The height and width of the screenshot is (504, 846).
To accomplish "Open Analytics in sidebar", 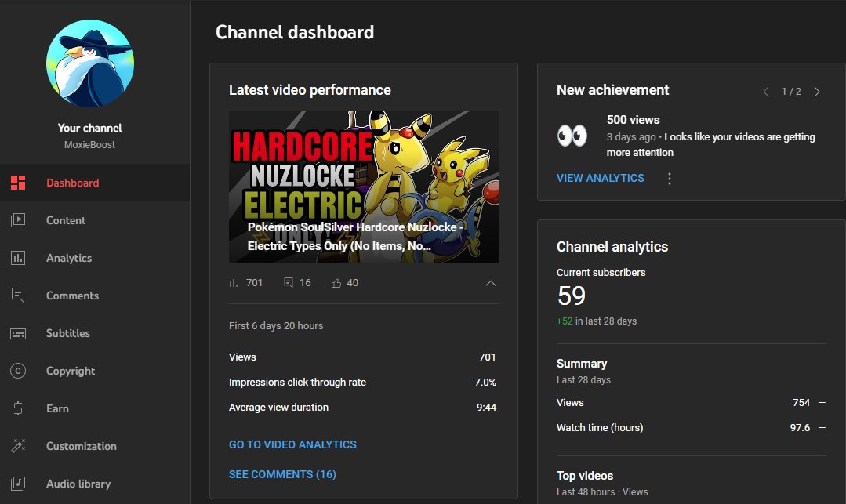I will pyautogui.click(x=95, y=258).
